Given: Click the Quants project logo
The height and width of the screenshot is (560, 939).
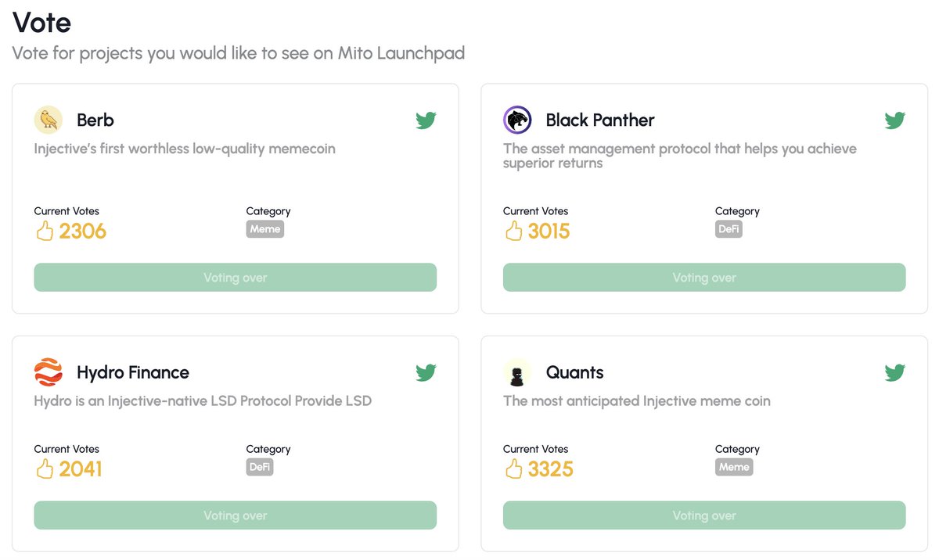Looking at the screenshot, I should [517, 372].
